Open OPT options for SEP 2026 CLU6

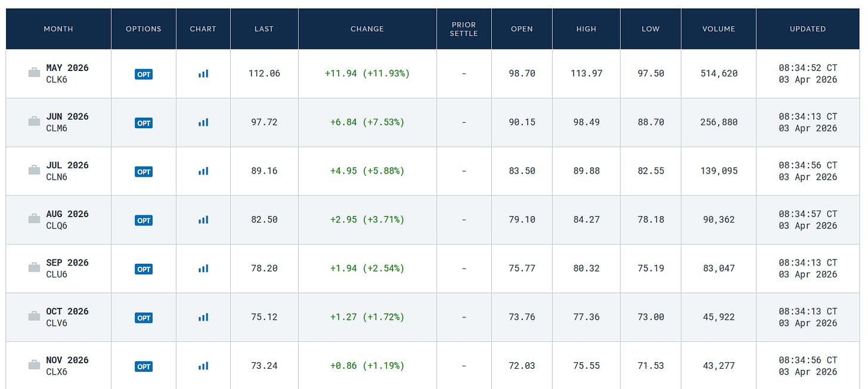point(144,269)
